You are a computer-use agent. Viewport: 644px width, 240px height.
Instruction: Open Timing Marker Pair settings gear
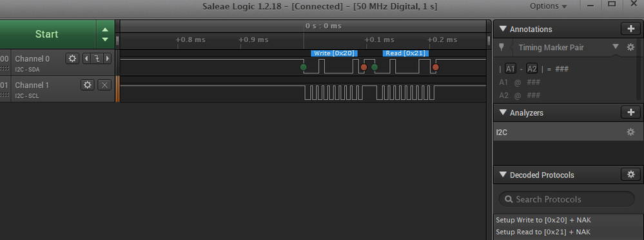point(631,47)
